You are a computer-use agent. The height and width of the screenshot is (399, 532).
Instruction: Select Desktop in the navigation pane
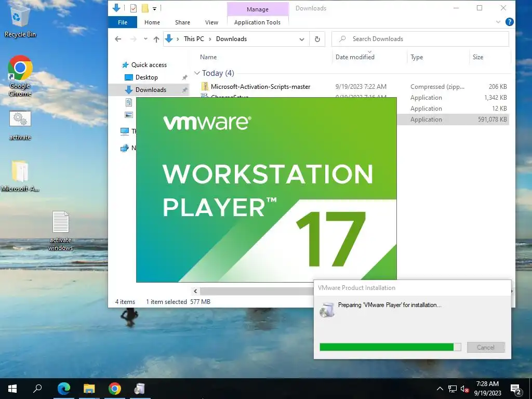[x=147, y=77]
